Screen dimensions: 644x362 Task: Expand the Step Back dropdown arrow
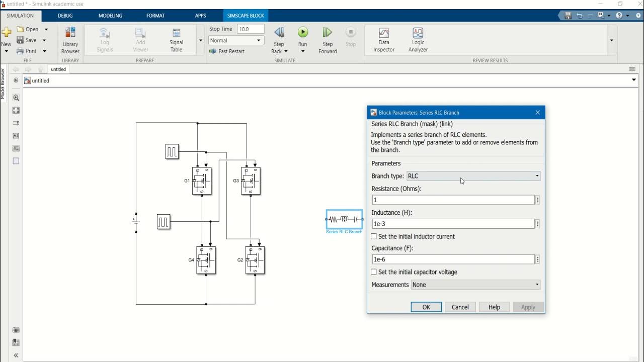tap(286, 51)
